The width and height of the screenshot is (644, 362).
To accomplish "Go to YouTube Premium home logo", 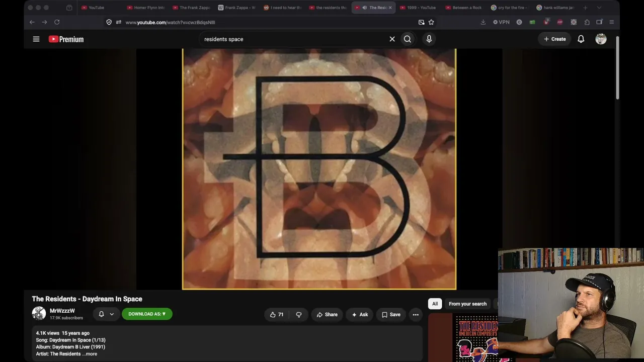I will [66, 39].
